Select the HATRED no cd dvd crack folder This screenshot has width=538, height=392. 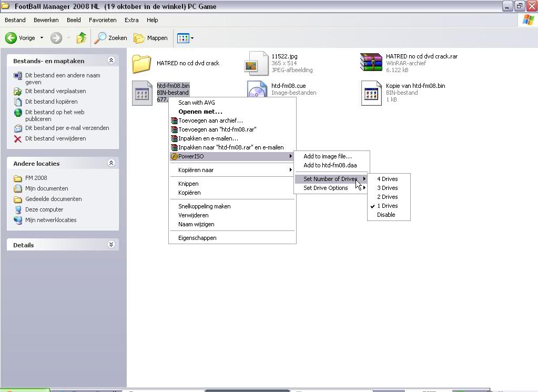[141, 63]
